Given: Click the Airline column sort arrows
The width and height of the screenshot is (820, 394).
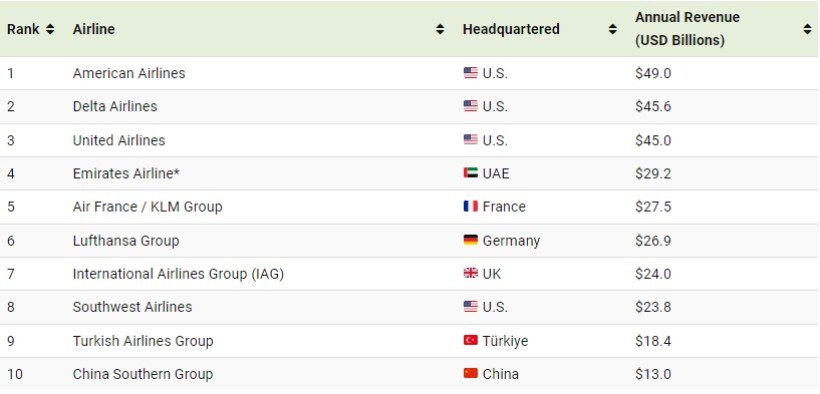Looking at the screenshot, I should coord(440,29).
